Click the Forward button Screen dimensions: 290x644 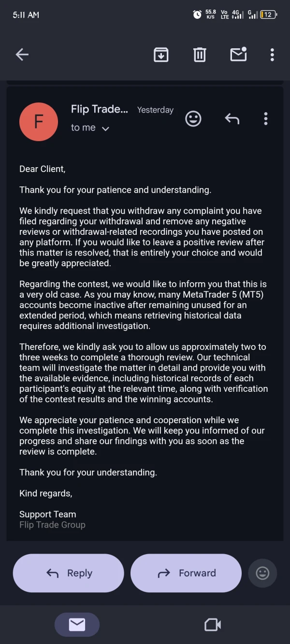(x=186, y=573)
